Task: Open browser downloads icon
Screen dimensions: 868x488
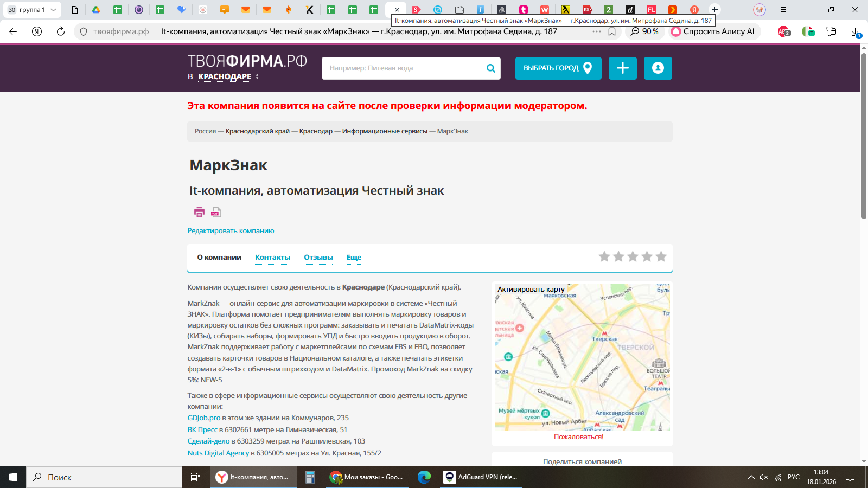Action: tap(856, 32)
